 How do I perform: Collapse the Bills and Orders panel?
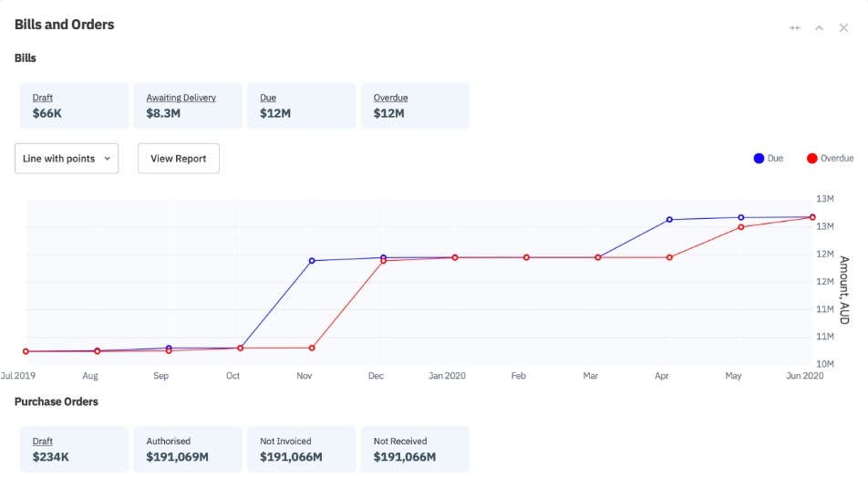pyautogui.click(x=819, y=27)
